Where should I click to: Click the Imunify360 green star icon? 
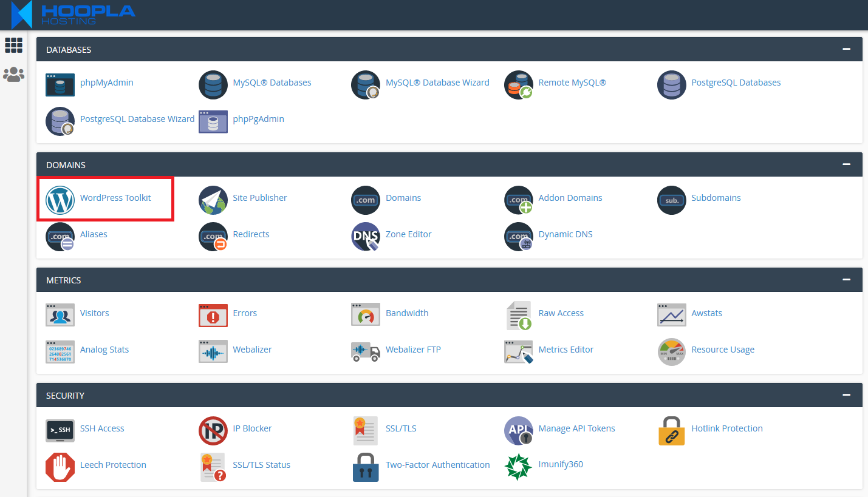(518, 466)
